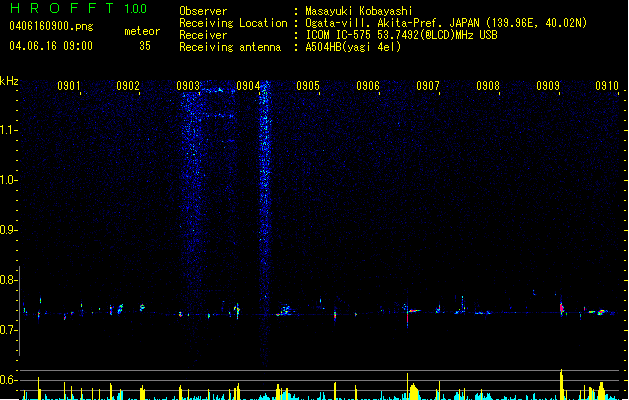This screenshot has width=629, height=400.
Task: Click the 0.9 kHz axis tick label
Action: tap(8, 230)
